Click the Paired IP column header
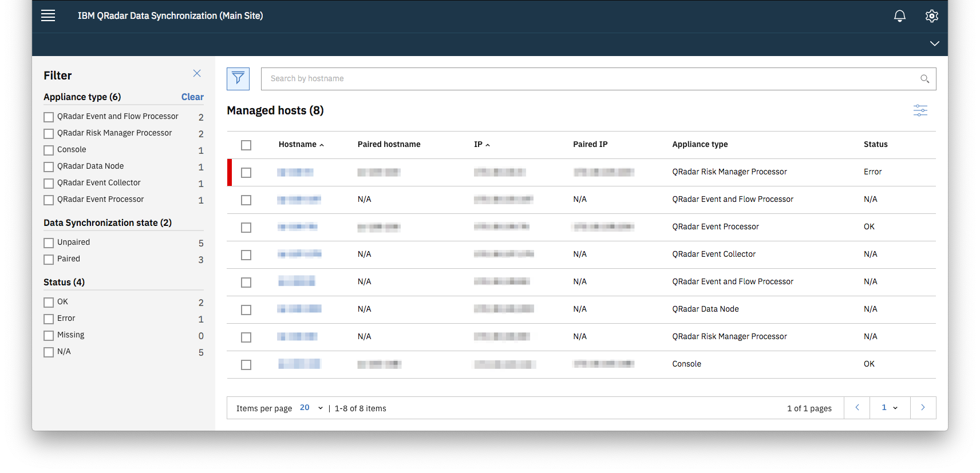 click(590, 145)
